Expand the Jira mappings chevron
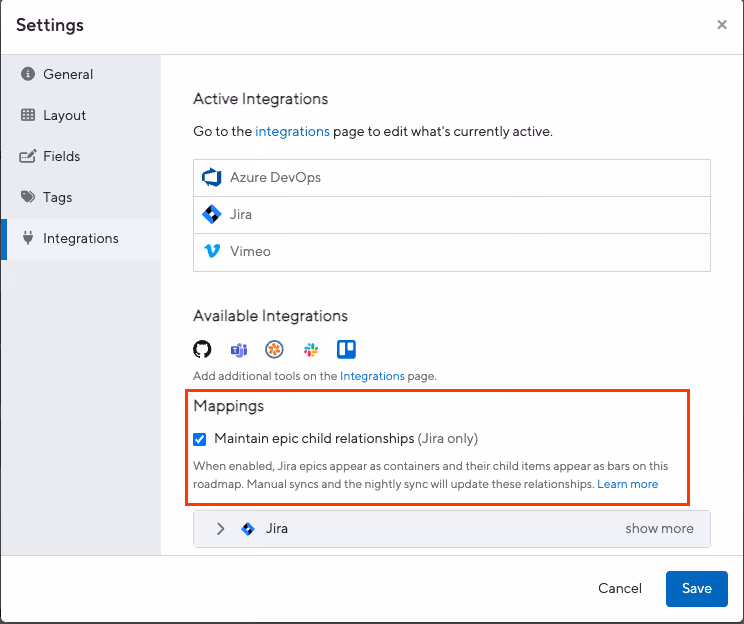744x624 pixels. coord(221,528)
